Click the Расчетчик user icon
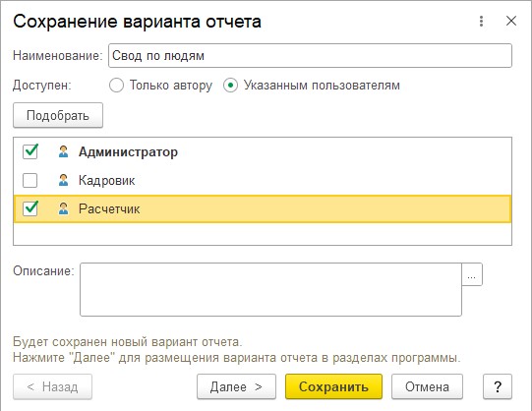 (x=63, y=208)
